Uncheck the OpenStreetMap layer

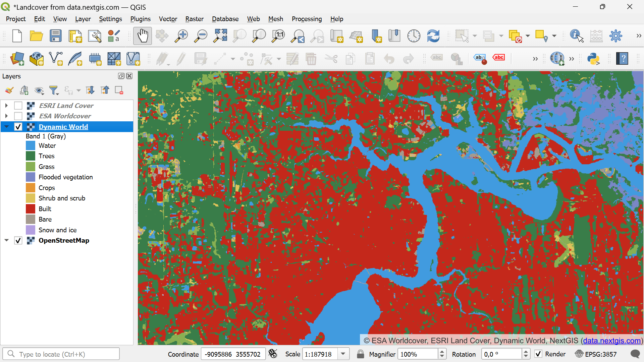pos(18,241)
